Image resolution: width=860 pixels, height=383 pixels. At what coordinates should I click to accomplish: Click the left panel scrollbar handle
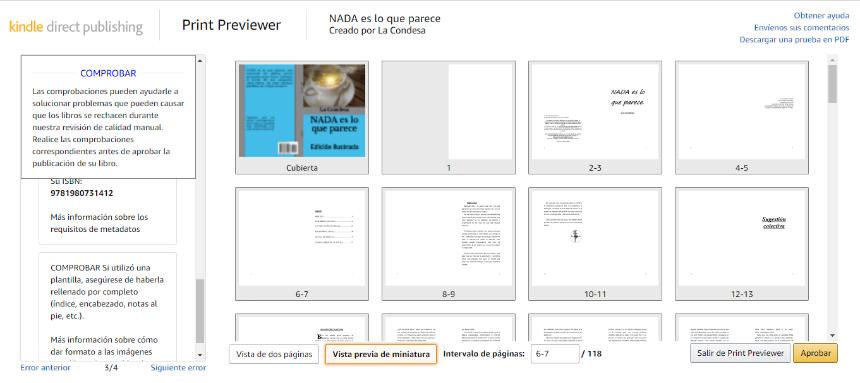(200, 311)
